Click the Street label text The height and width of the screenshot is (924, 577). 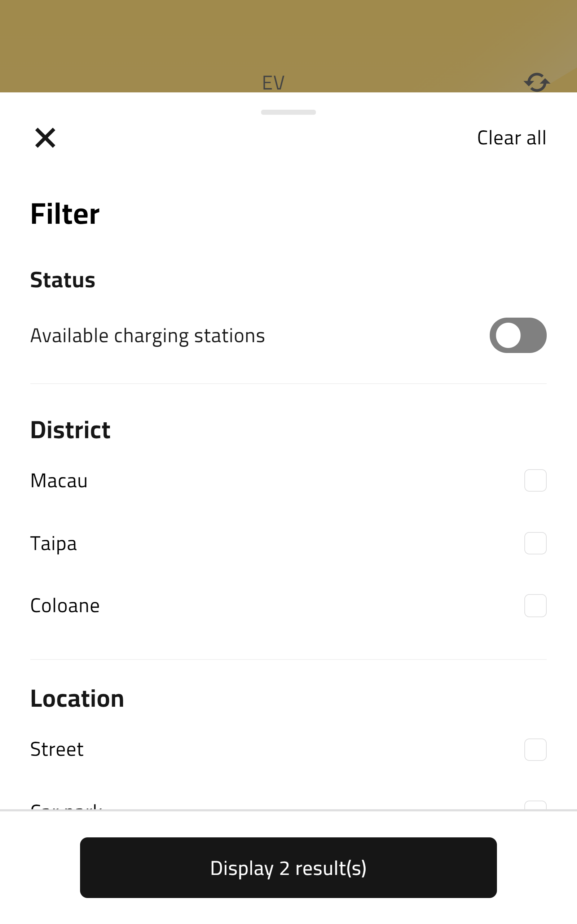pos(57,750)
